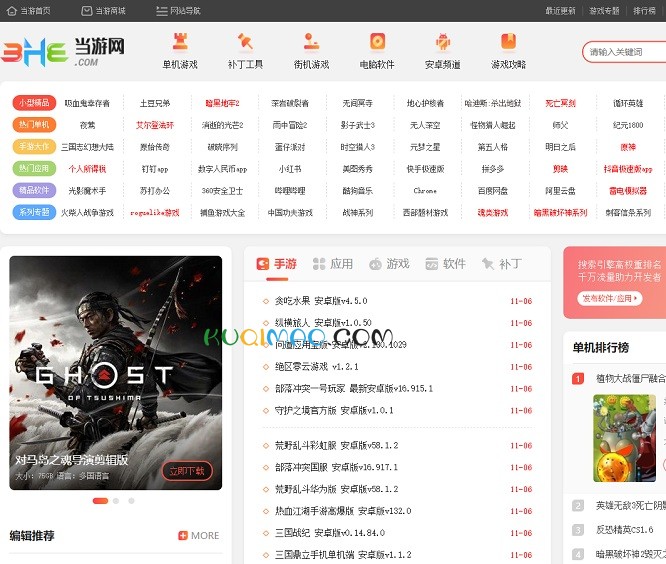Screen dimensions: 666x564
Task: Select the 手游大作 category label
Action: 34,147
